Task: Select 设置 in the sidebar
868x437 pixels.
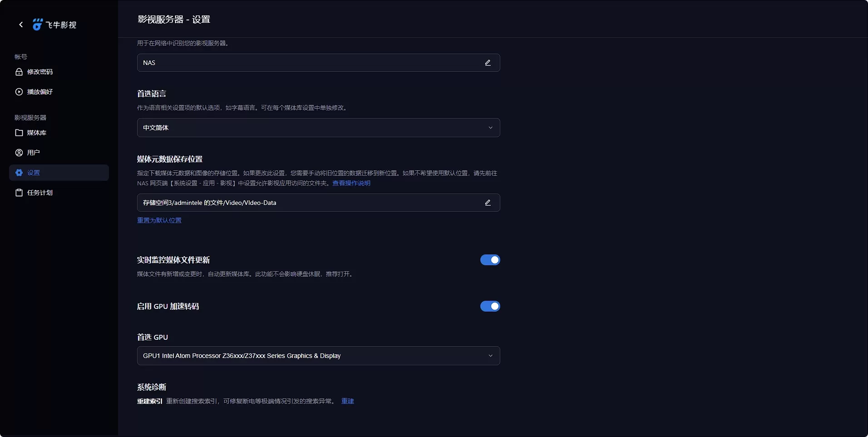Action: [59, 173]
